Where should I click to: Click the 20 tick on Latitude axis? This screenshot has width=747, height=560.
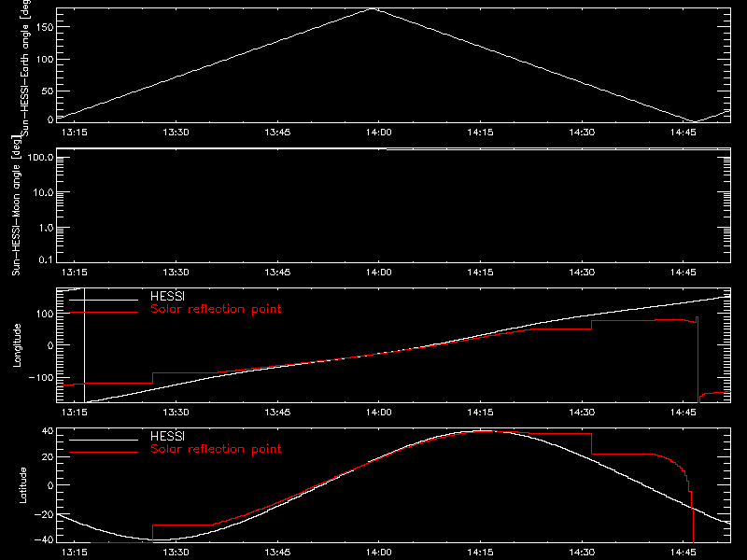pyautogui.click(x=48, y=456)
